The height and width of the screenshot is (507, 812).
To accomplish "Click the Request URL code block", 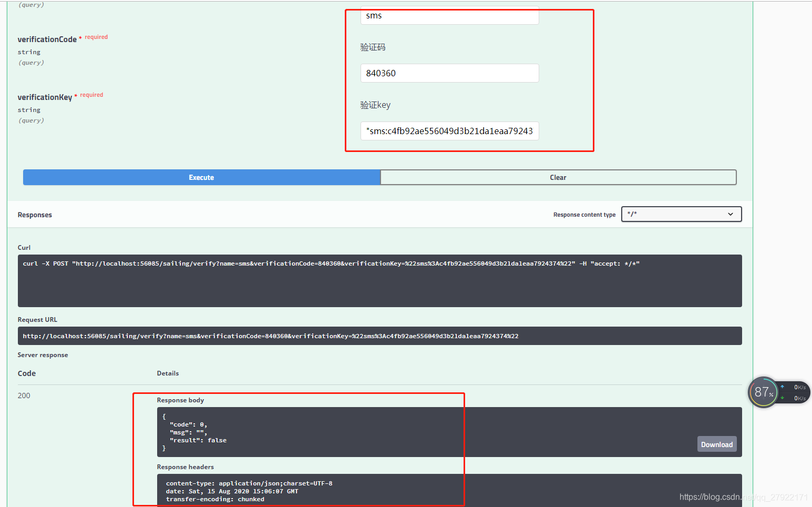I will tap(379, 336).
